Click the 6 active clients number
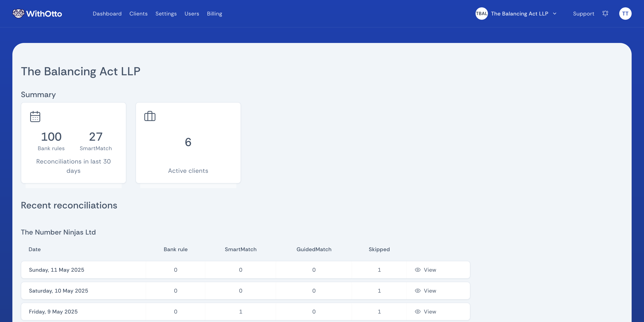Screen dimensions: 644x322 (x=188, y=142)
